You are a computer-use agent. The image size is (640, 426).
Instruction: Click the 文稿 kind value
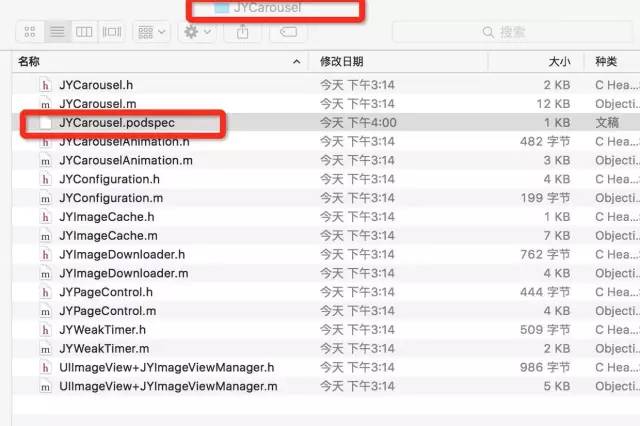pyautogui.click(x=607, y=122)
